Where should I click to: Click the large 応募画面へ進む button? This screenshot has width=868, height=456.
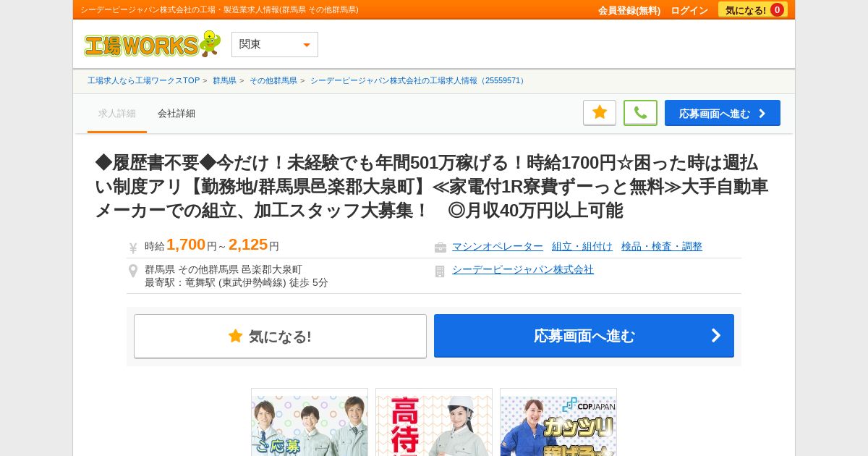point(584,336)
